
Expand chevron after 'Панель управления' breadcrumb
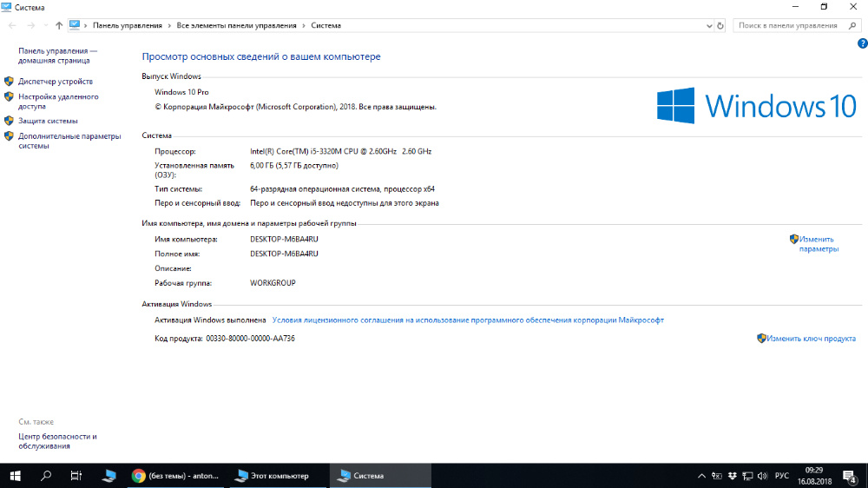pyautogui.click(x=172, y=26)
